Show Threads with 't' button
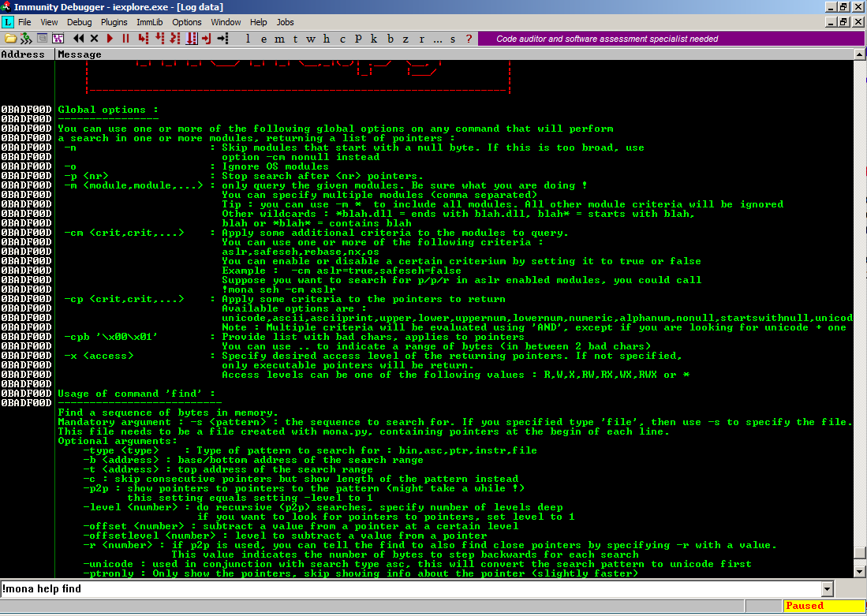The image size is (867, 616). pyautogui.click(x=295, y=39)
